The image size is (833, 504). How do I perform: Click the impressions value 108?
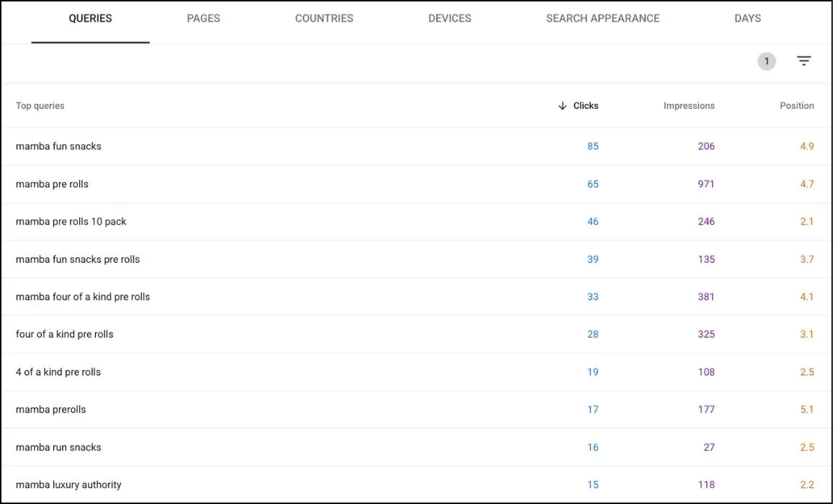coord(706,372)
